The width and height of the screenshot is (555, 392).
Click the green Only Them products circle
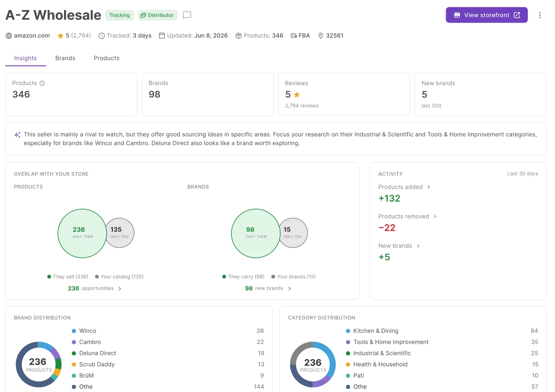click(82, 233)
